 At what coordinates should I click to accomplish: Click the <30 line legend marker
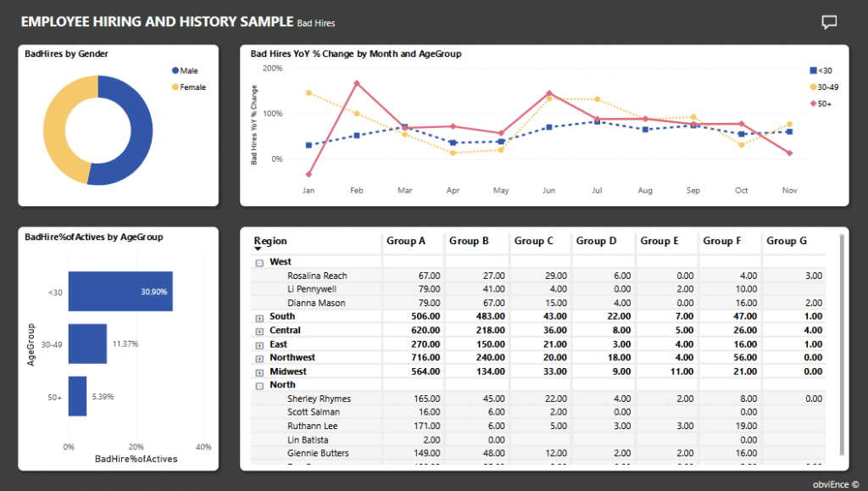coord(813,70)
